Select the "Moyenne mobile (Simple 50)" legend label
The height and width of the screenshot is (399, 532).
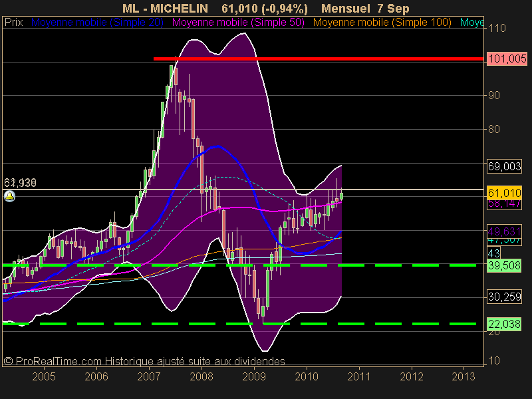pyautogui.click(x=238, y=23)
